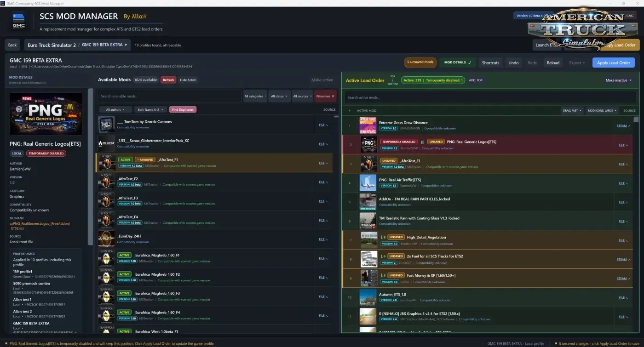
Task: Open the Export menu
Action: [577, 63]
